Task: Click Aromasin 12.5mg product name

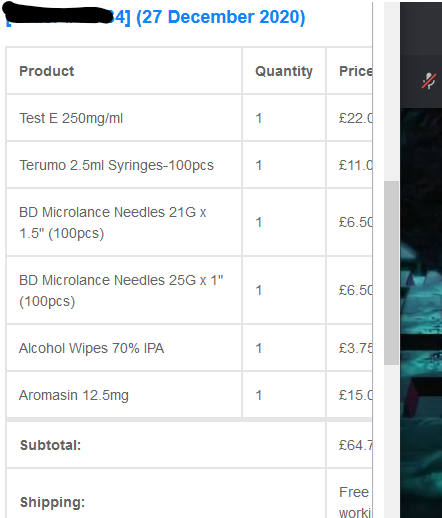Action: point(74,395)
